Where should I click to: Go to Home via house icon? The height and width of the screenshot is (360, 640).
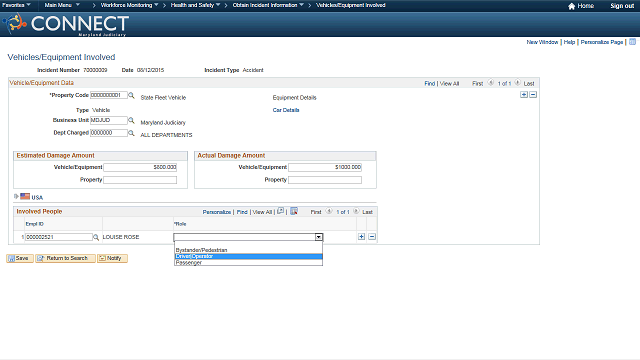tap(571, 6)
